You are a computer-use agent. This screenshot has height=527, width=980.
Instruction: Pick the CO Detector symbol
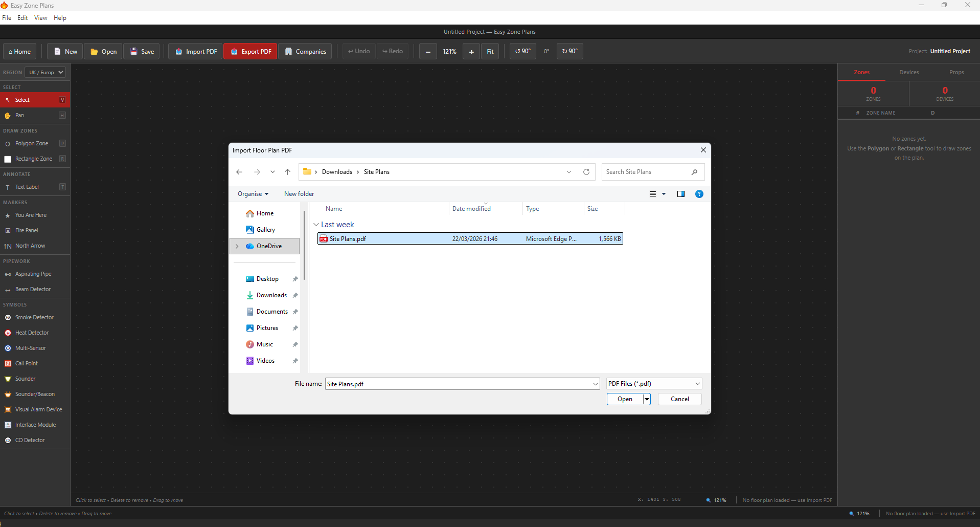[35, 440]
